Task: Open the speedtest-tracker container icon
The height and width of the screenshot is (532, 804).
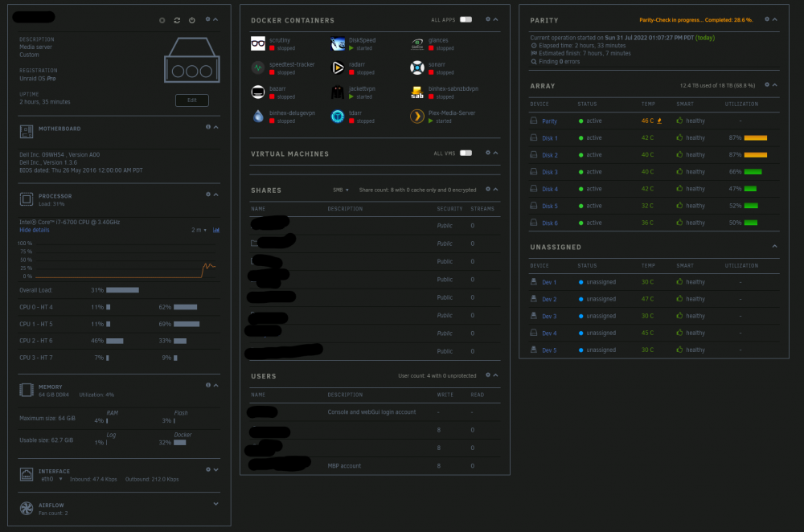Action: [258, 68]
